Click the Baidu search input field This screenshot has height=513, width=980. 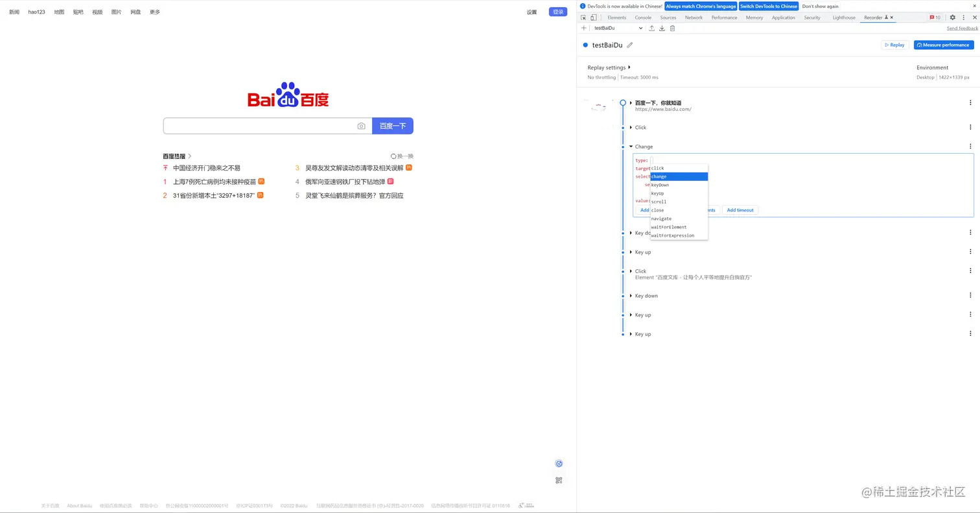pyautogui.click(x=268, y=126)
